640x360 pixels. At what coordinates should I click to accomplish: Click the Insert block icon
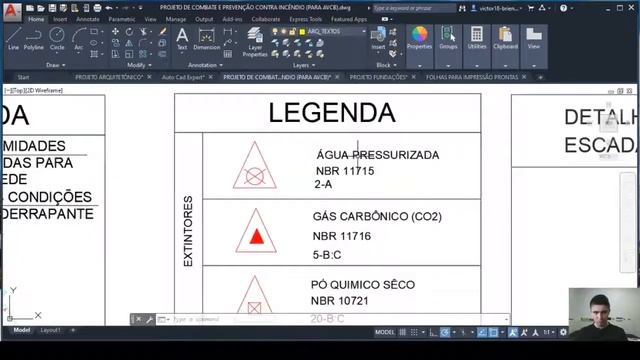[x=378, y=38]
